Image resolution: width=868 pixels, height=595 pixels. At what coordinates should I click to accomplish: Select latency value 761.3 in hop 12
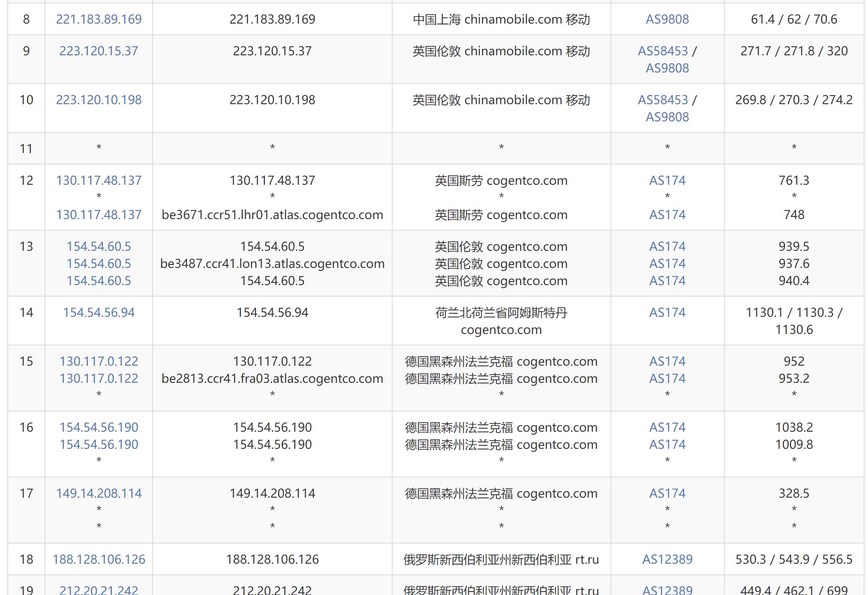(794, 180)
